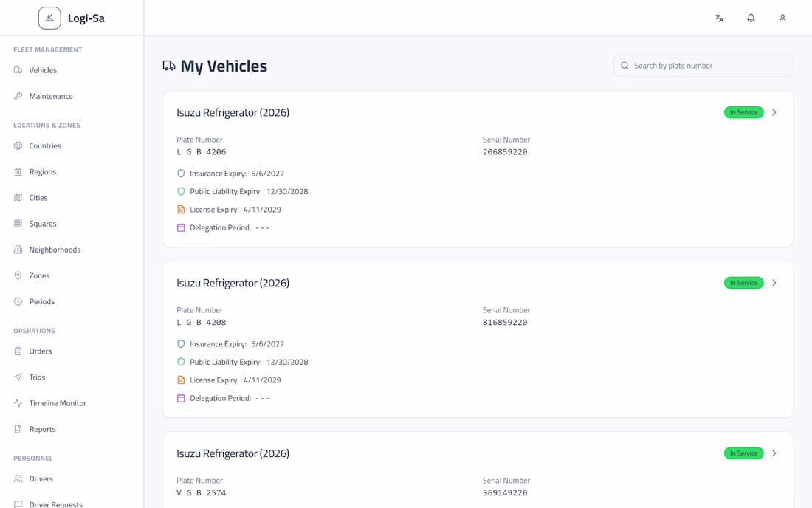Click the Squares grid icon
The width and height of the screenshot is (812, 508).
coord(18,224)
